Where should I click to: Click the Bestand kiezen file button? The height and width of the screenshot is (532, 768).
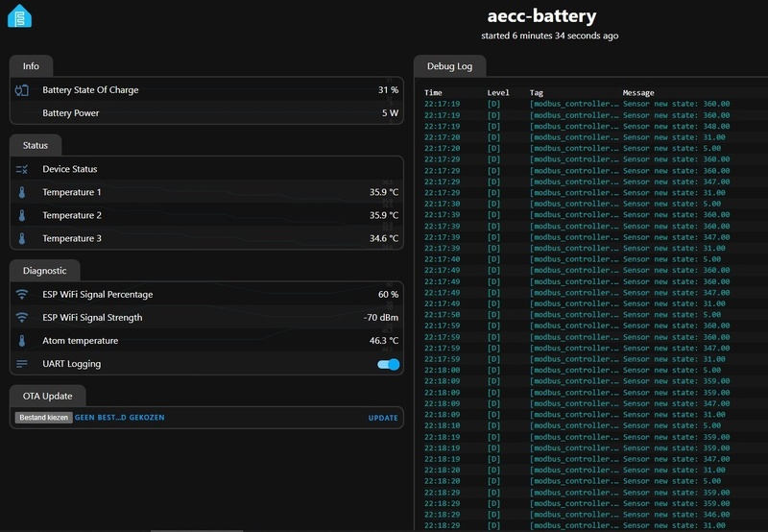click(x=44, y=418)
